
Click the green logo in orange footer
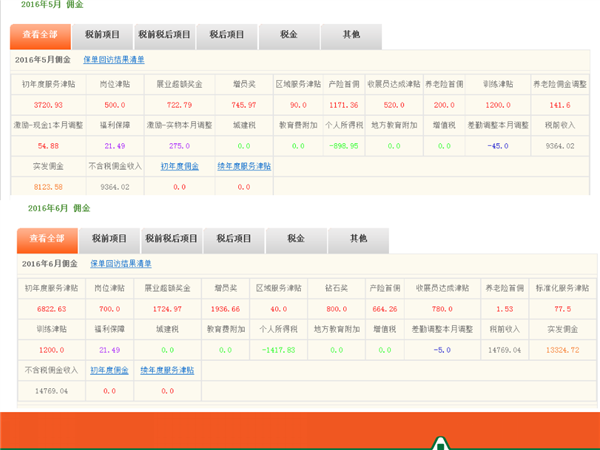click(441, 441)
